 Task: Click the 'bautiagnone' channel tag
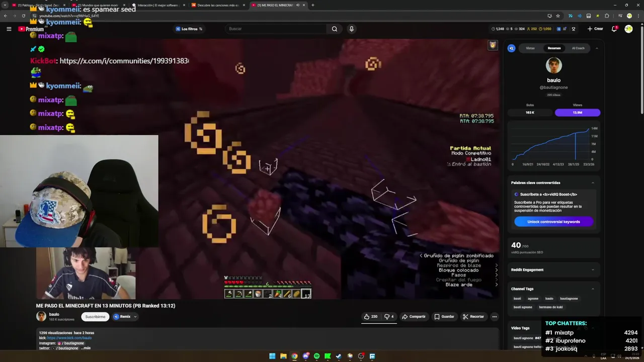(569, 299)
